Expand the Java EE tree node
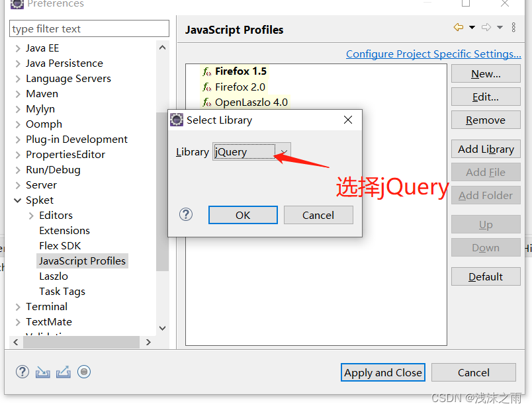The image size is (532, 410). 18,48
